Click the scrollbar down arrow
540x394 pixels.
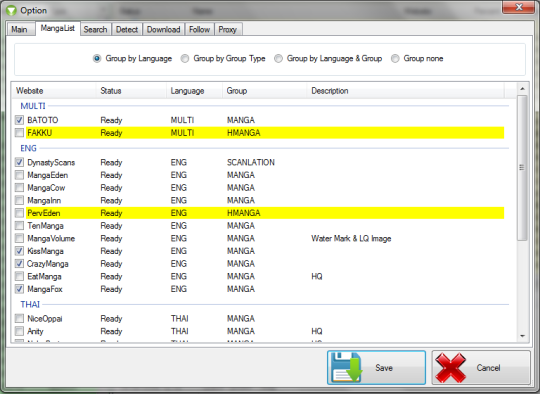(522, 336)
